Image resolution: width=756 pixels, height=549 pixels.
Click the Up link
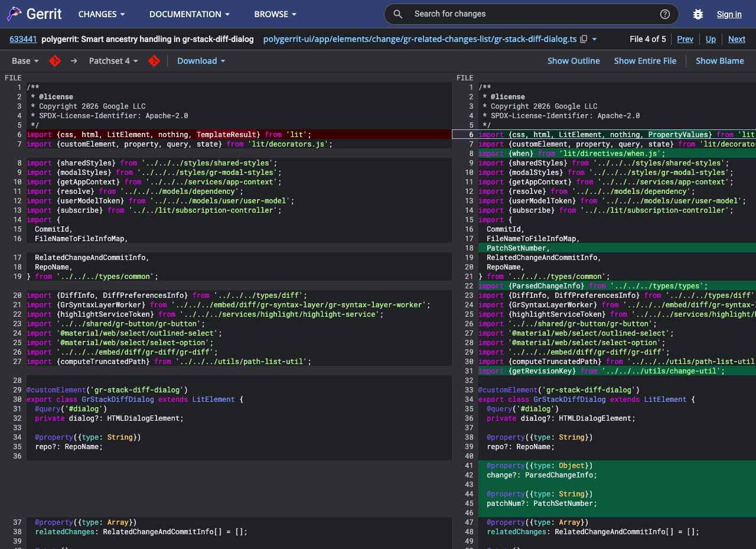coord(711,39)
